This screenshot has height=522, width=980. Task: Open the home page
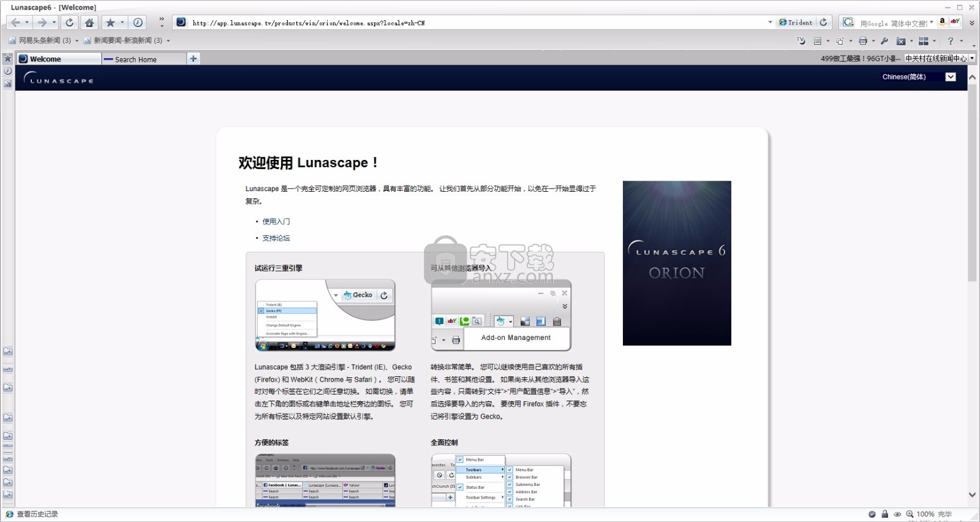tap(89, 23)
